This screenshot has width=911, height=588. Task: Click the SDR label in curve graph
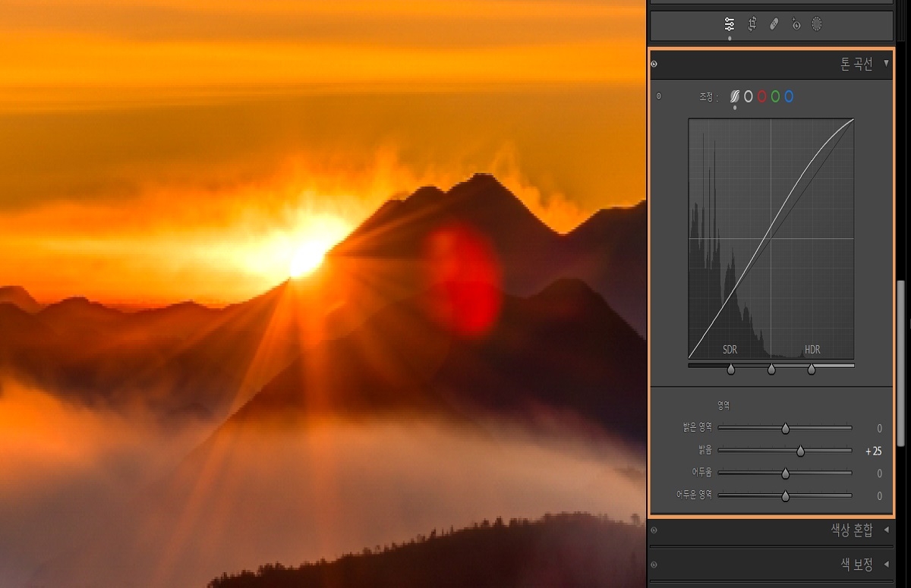(x=730, y=350)
